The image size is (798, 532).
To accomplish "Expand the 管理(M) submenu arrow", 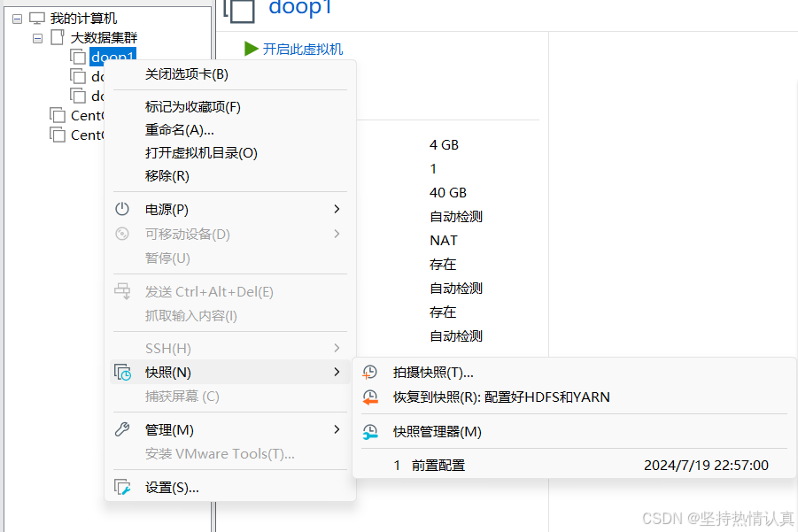I will pos(337,429).
